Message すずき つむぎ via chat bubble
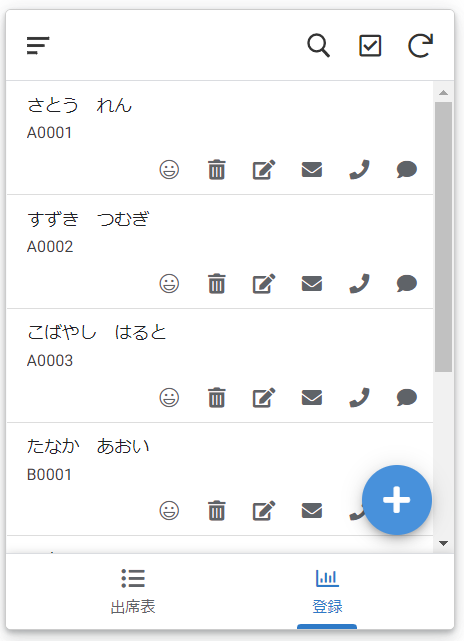The width and height of the screenshot is (464, 641). (x=407, y=284)
